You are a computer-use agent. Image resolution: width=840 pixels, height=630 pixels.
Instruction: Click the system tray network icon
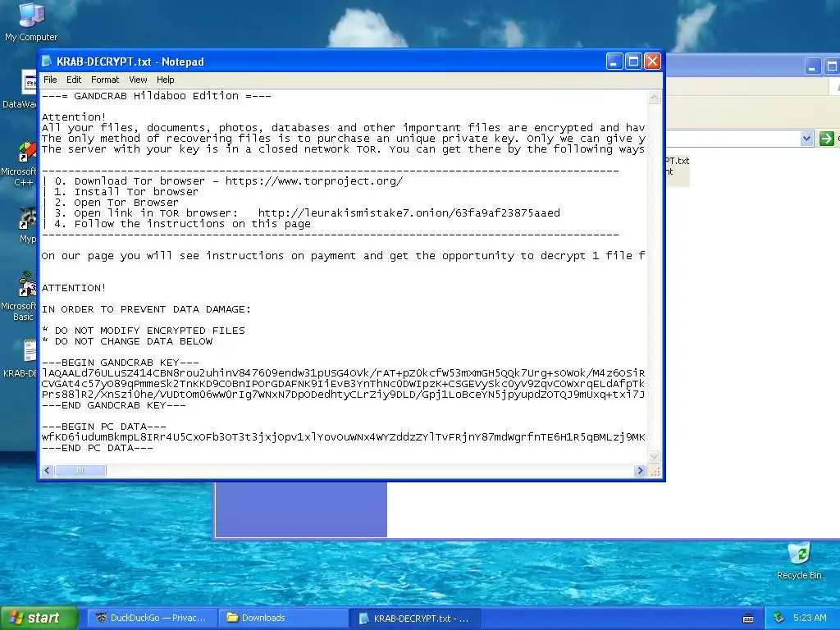click(x=779, y=618)
